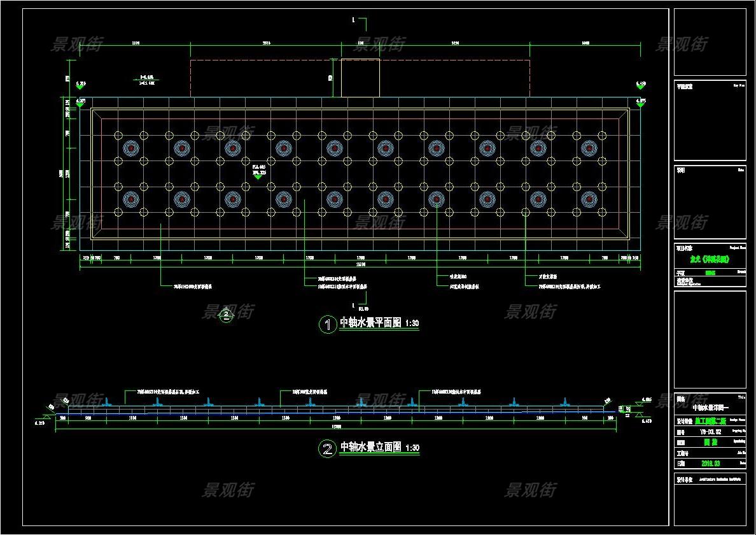Select the top-left fountain nozzle symbol in plan
Screen dimensions: 756x535
pyautogui.click(x=131, y=148)
